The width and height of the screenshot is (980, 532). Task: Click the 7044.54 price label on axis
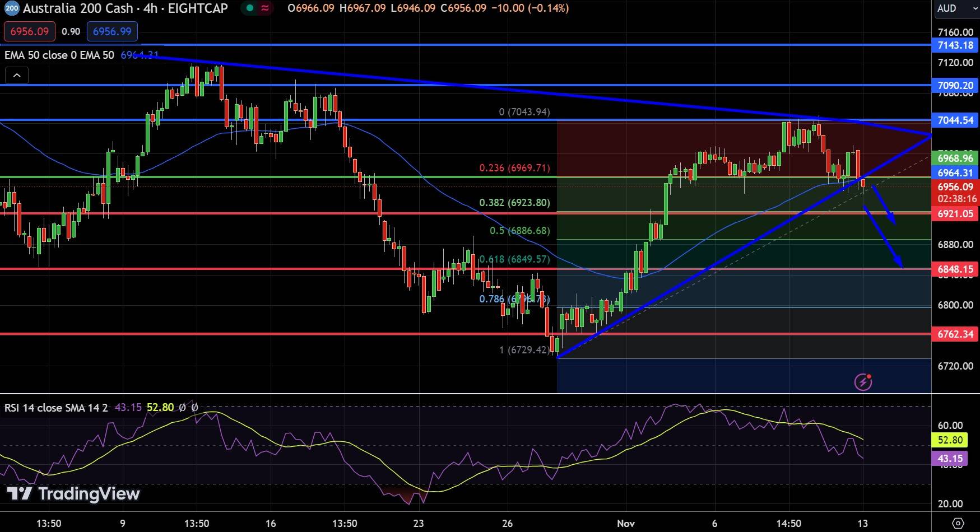[955, 120]
